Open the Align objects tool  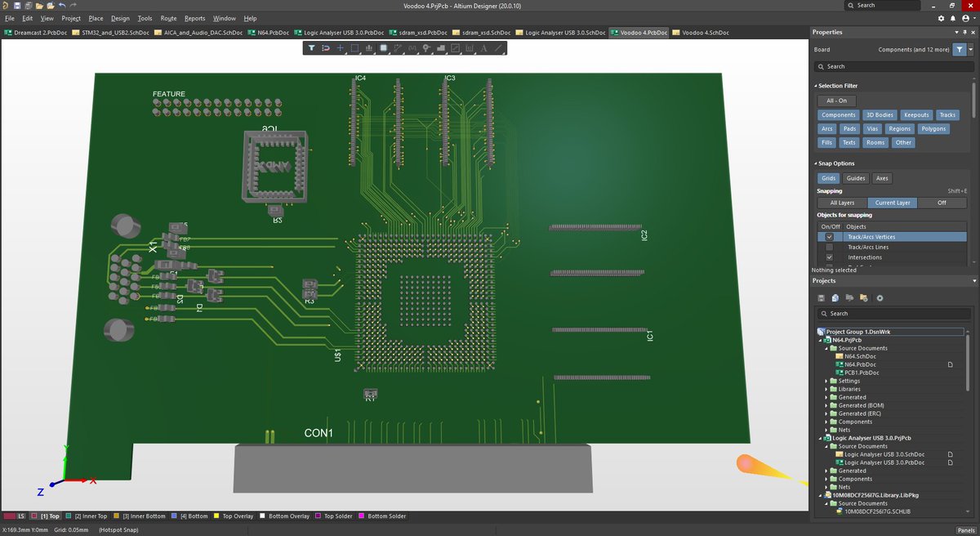[x=369, y=48]
